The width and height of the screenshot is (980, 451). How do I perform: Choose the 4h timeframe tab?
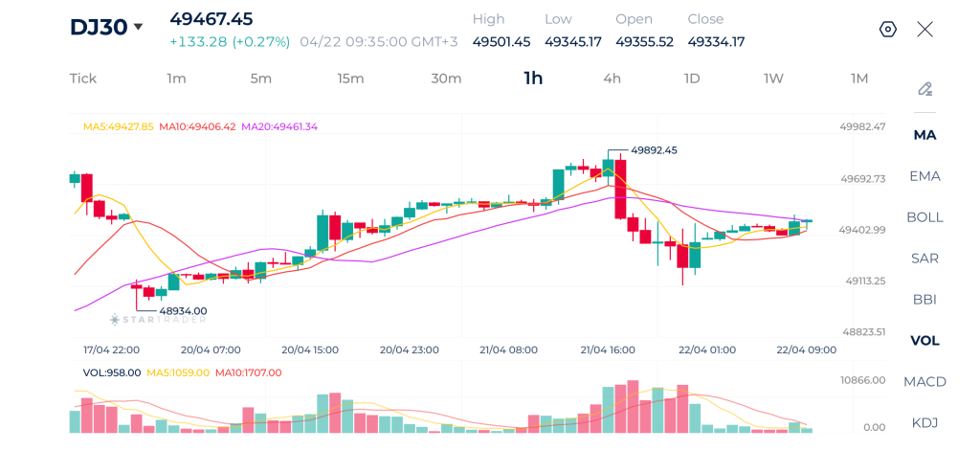coord(612,79)
